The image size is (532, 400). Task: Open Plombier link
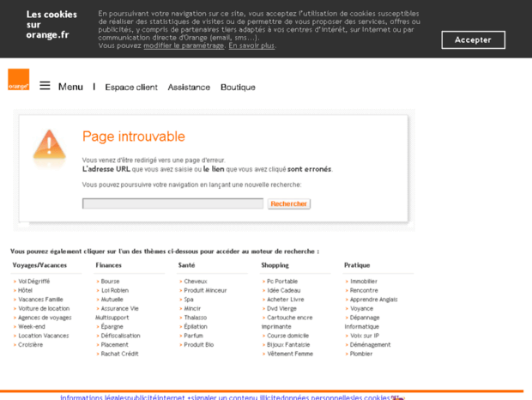tap(361, 354)
